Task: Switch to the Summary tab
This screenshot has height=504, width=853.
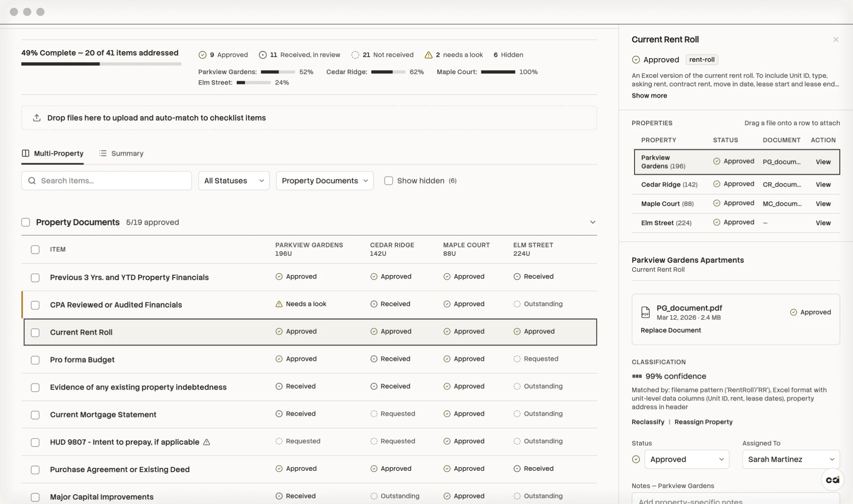Action: coord(121,153)
